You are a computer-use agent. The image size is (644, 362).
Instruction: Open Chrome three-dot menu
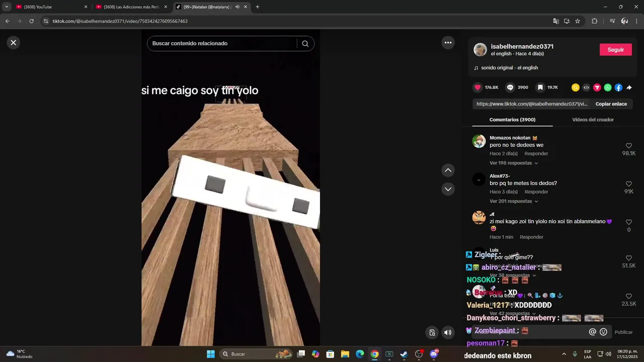click(x=636, y=21)
